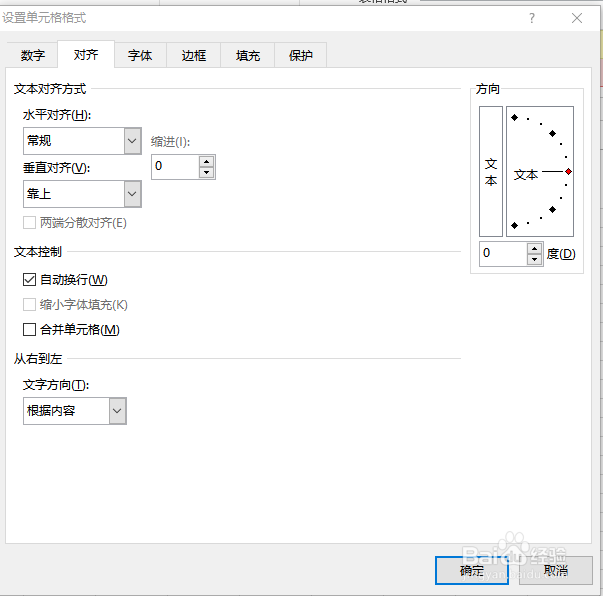The width and height of the screenshot is (603, 596).
Task: Click the help question mark icon
Action: [x=531, y=18]
